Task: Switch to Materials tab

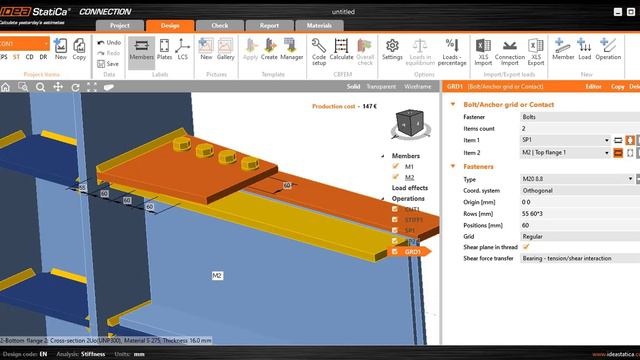Action: click(319, 25)
